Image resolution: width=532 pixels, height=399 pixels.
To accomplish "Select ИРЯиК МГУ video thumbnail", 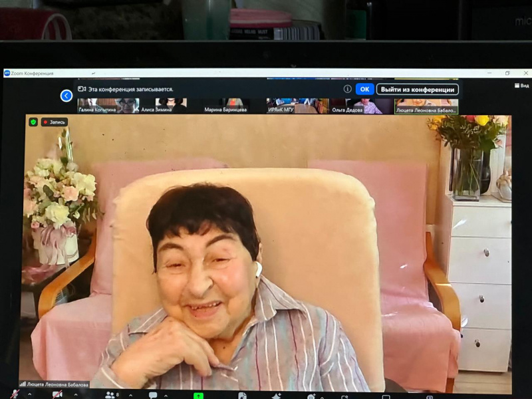I will pos(297,106).
